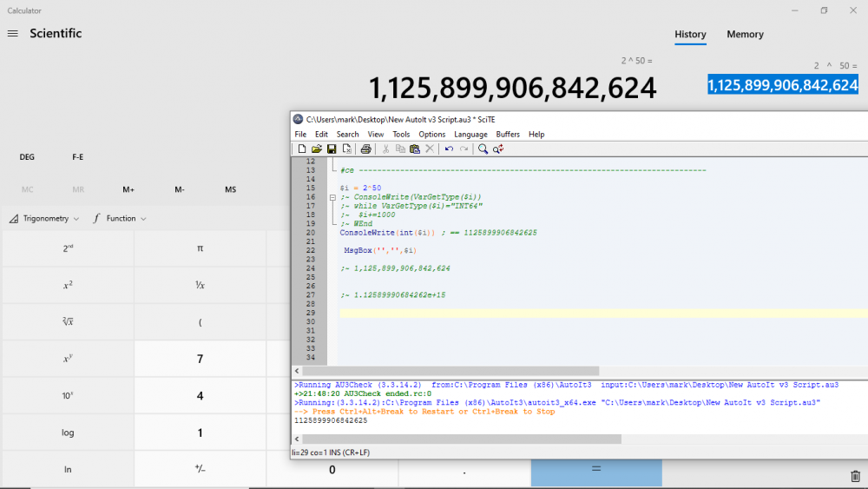Open Find with the magnifier icon
This screenshot has height=489, width=868.
483,149
